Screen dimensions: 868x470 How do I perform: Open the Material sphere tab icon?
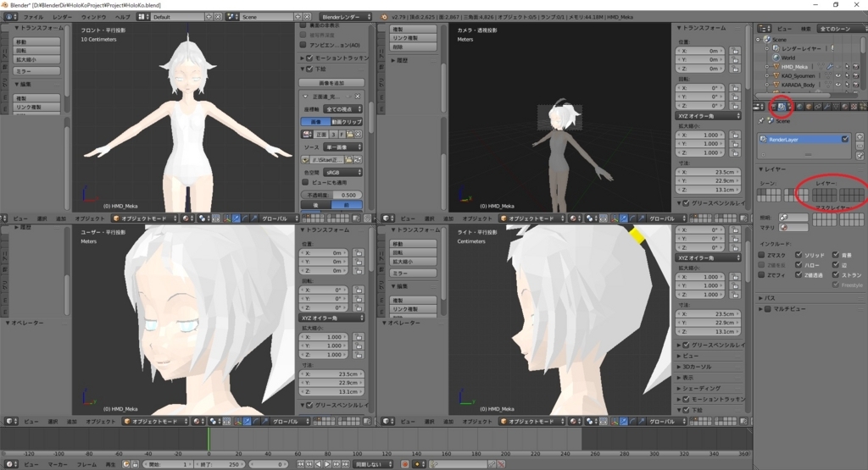(845, 107)
